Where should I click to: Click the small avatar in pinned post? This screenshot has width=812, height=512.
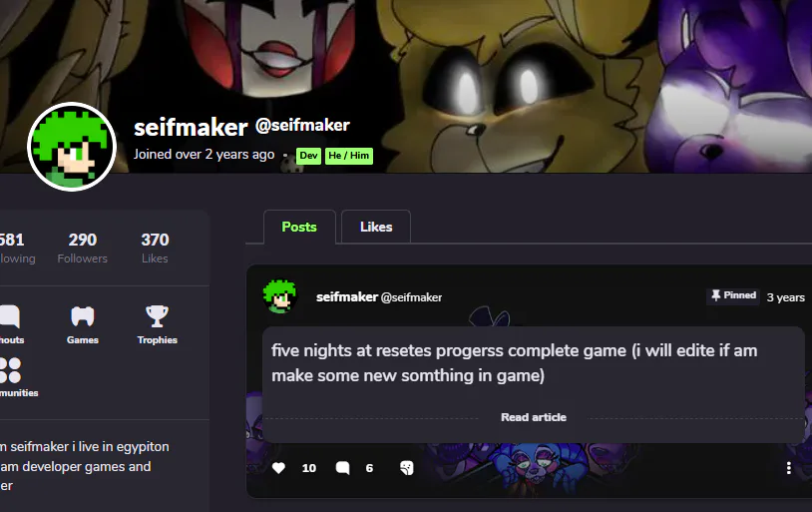(280, 297)
